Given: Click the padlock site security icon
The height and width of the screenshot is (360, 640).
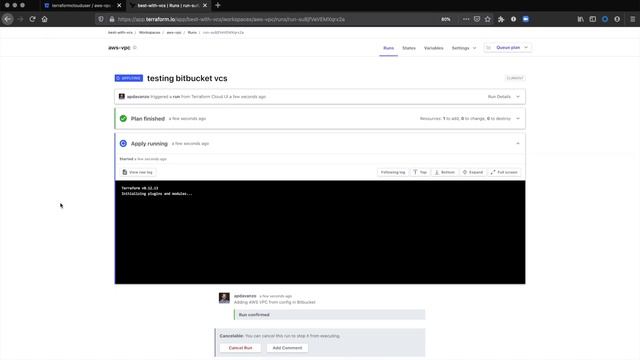Looking at the screenshot, I should [111, 19].
